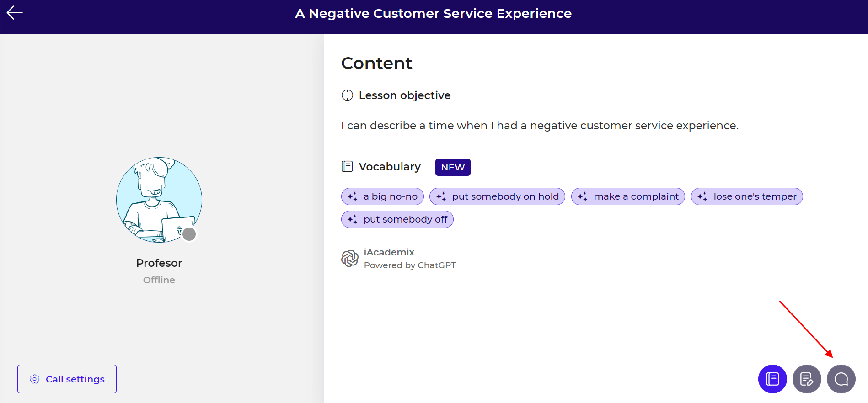Click the iAcademix label
Image resolution: width=868 pixels, height=403 pixels.
389,252
